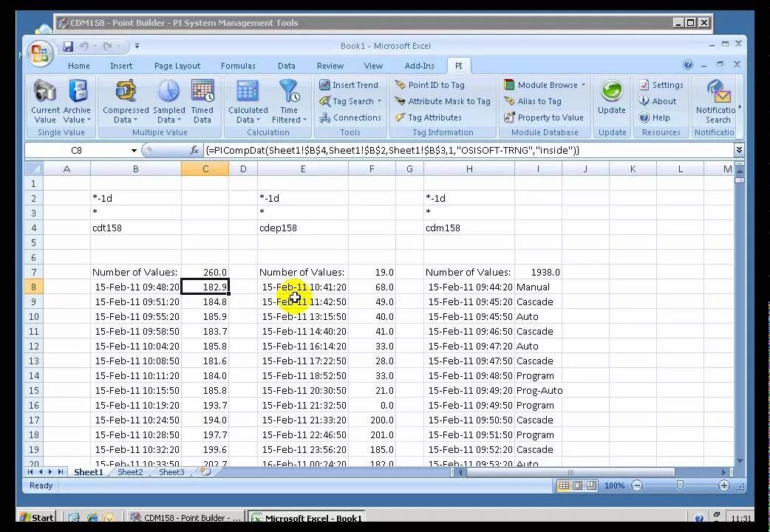The width and height of the screenshot is (770, 532).
Task: Click the Redo arrow in Quick Access
Action: [x=108, y=46]
